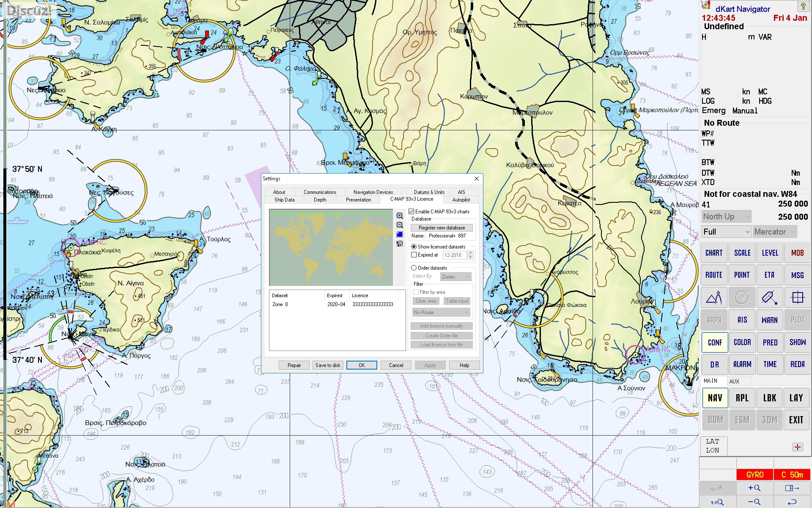Open the North Up orientation dropdown

(x=726, y=217)
